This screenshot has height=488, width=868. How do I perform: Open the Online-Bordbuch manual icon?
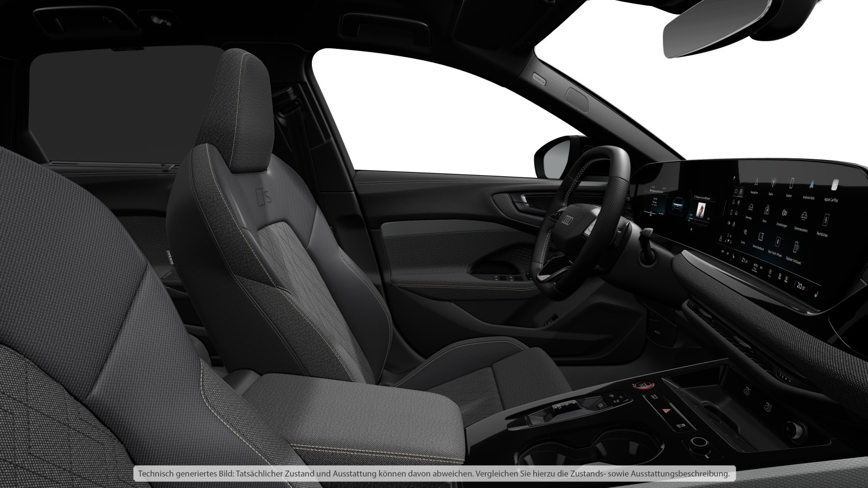coord(761,236)
